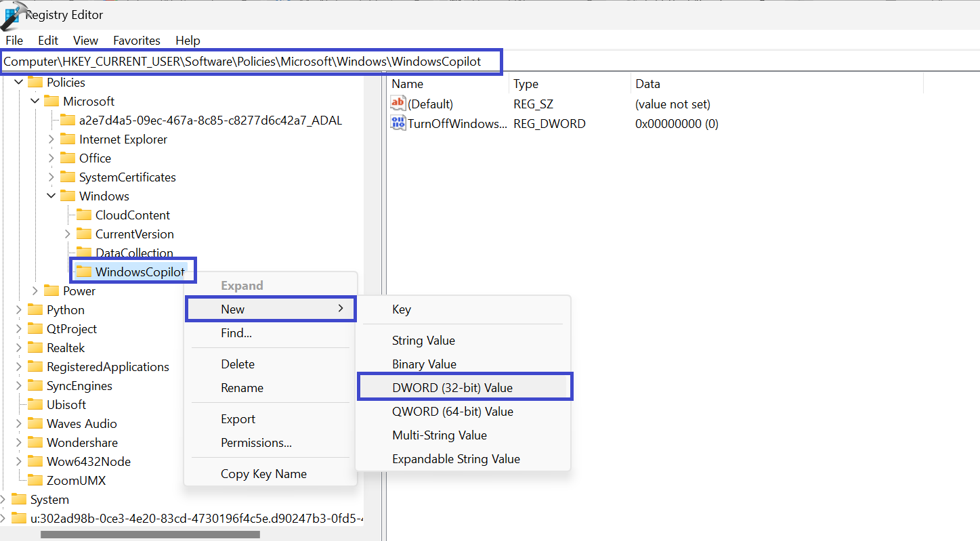Expand the CurrentVersion key
This screenshot has width=980, height=541.
[x=68, y=234]
